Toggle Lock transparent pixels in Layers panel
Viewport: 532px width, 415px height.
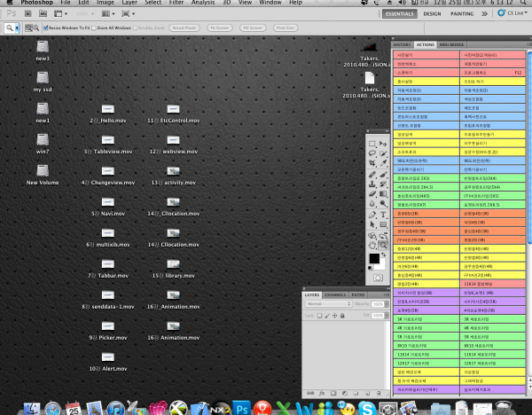319,316
